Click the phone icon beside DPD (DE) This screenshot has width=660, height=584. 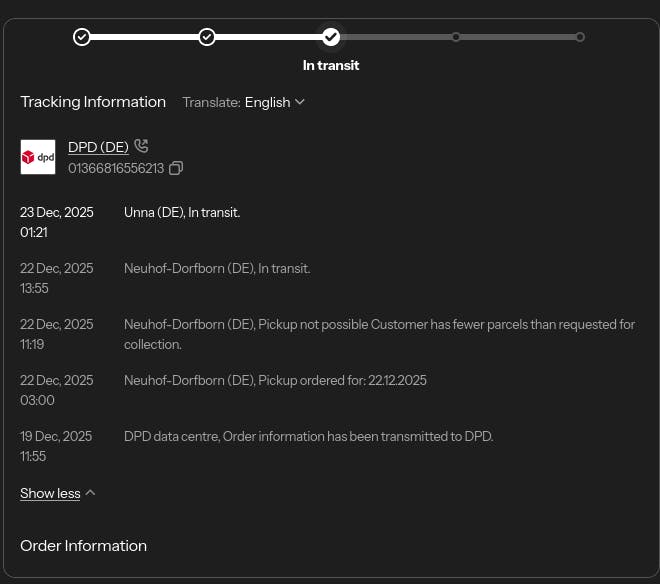[141, 147]
